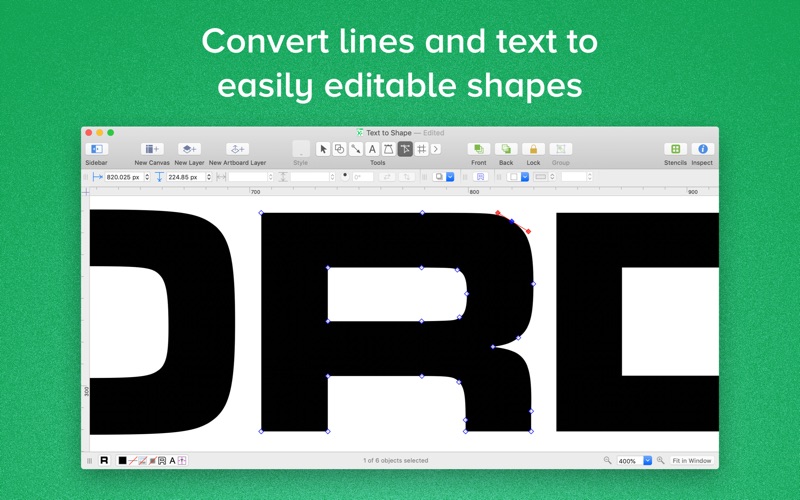Screen dimensions: 800x500
Task: Bring selection to Front
Action: [479, 149]
